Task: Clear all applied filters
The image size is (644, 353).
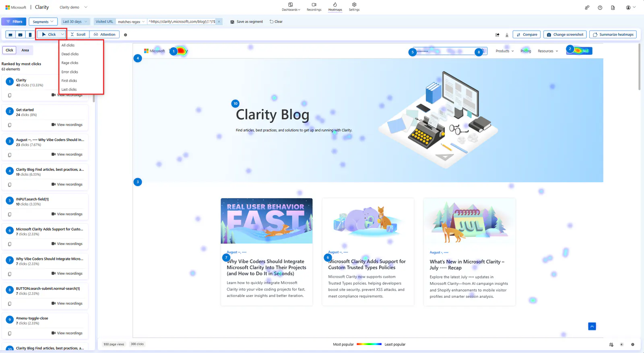Action: [x=276, y=22]
